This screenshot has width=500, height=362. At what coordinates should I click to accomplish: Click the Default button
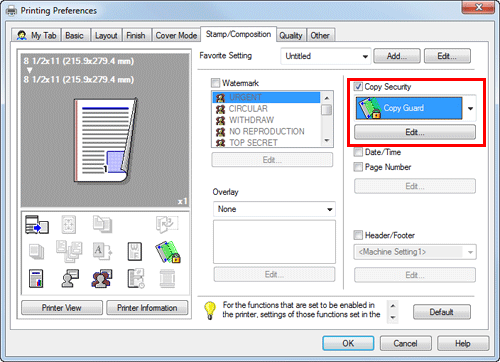[x=442, y=312]
